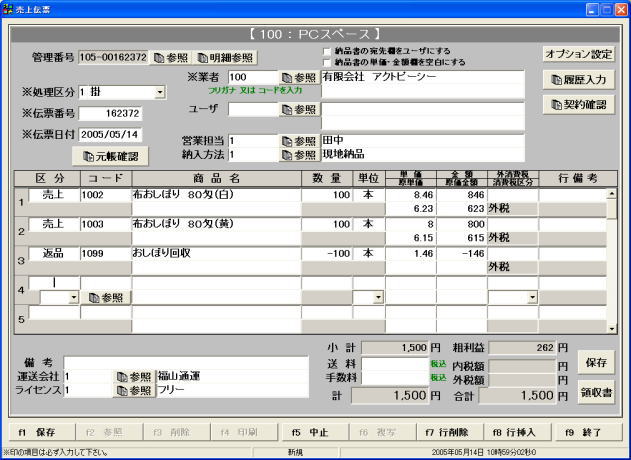631x460 pixels.
Task: Click amount cell 846
Action: click(x=462, y=195)
